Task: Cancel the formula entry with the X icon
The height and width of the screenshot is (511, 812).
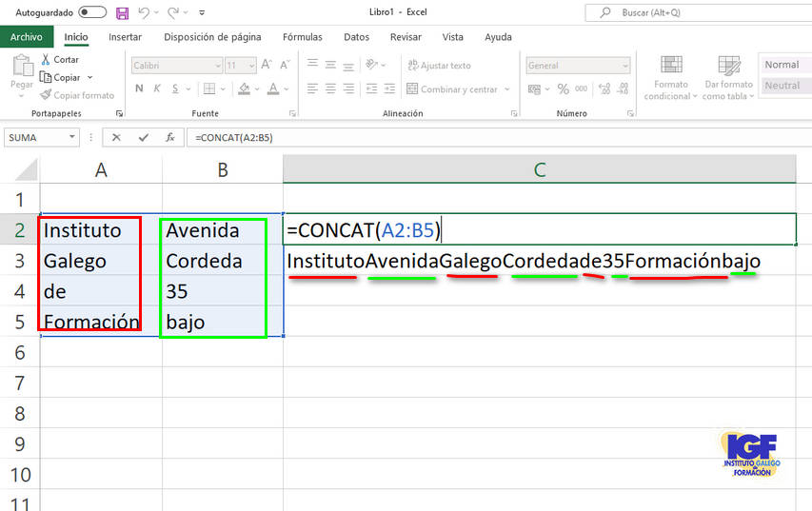Action: pyautogui.click(x=116, y=137)
